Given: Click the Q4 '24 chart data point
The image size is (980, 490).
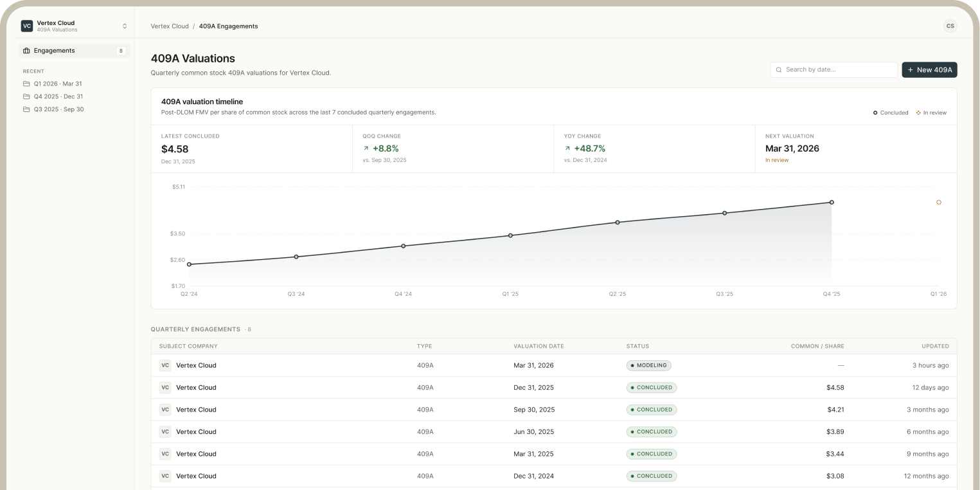Looking at the screenshot, I should [403, 246].
